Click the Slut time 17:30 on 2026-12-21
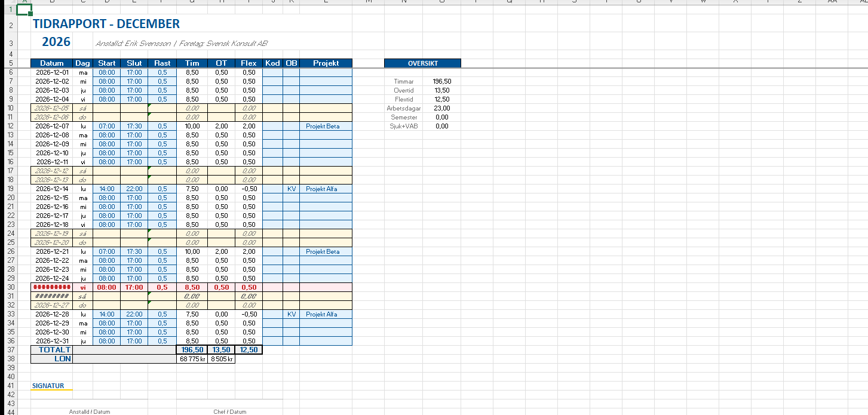The width and height of the screenshot is (868, 415). click(134, 251)
